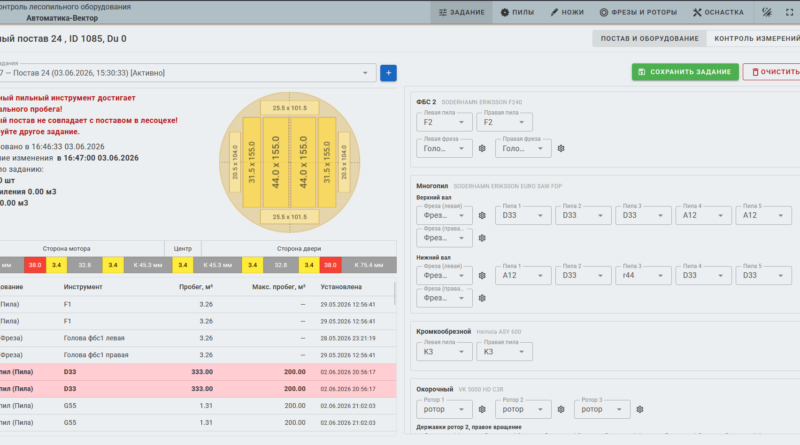The image size is (800, 445).
Task: Open Нижний вал Пила 3 dropdown
Action: (x=643, y=275)
